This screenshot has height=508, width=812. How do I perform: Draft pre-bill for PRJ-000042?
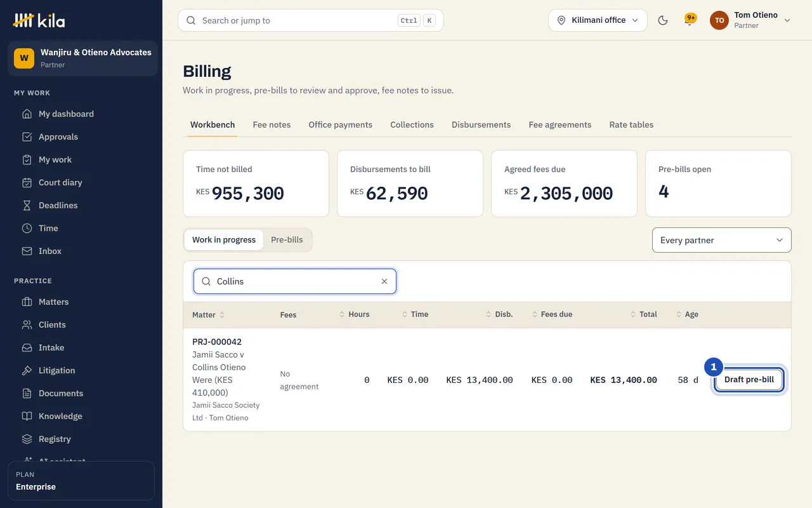[x=749, y=380]
